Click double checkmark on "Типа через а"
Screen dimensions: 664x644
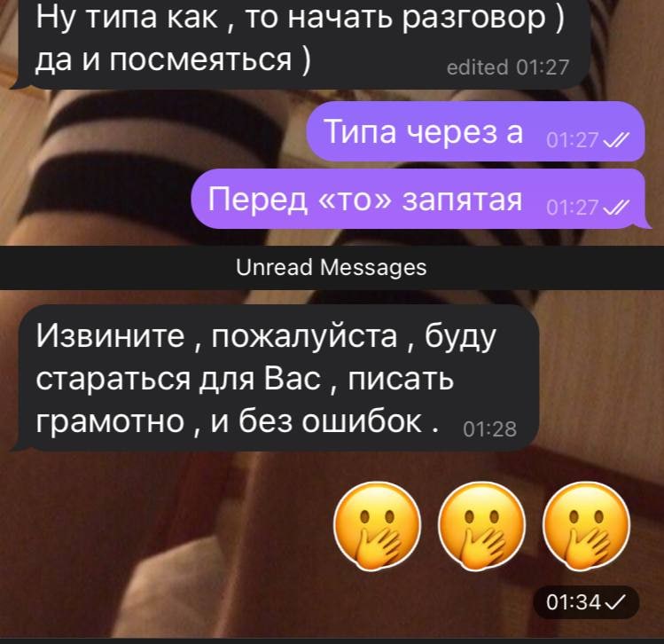tap(615, 139)
